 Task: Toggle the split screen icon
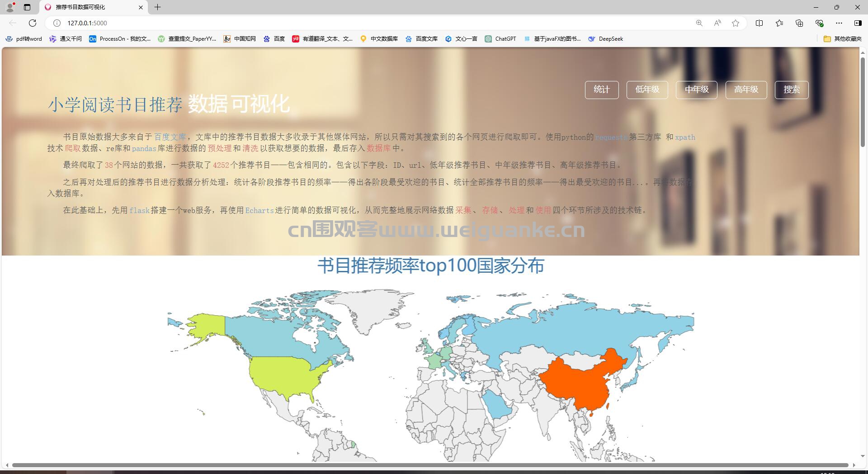tap(759, 23)
